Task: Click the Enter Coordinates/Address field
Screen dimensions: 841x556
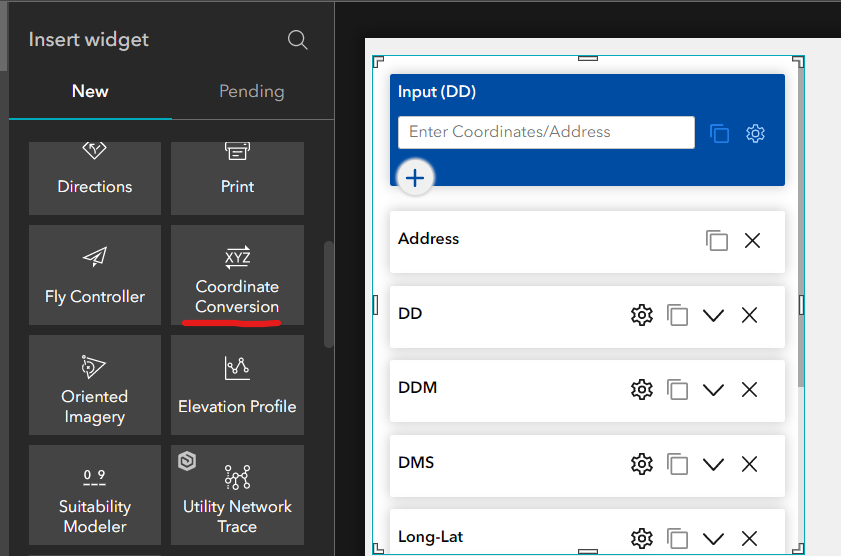Action: [x=546, y=132]
